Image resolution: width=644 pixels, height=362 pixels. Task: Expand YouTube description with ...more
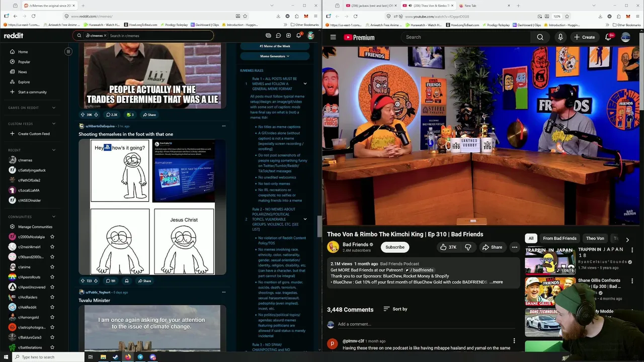tap(496, 282)
